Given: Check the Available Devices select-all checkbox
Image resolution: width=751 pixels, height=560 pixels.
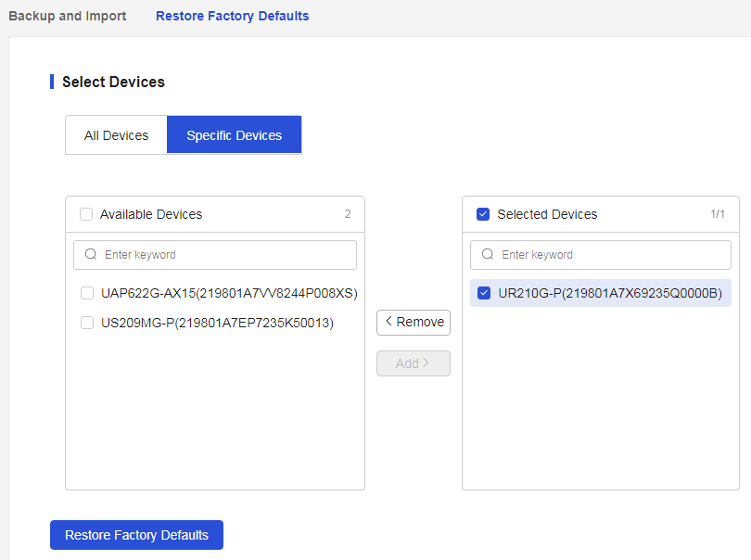Looking at the screenshot, I should point(86,214).
